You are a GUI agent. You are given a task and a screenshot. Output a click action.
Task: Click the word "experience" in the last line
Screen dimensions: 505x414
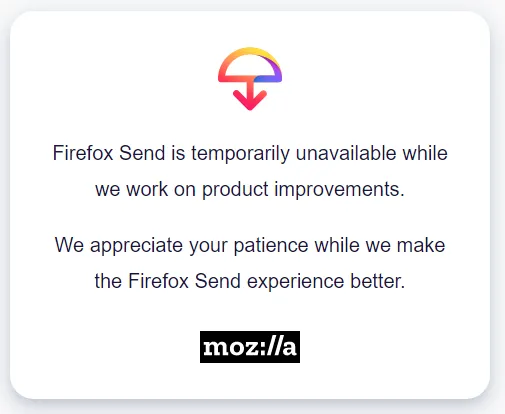coord(295,282)
